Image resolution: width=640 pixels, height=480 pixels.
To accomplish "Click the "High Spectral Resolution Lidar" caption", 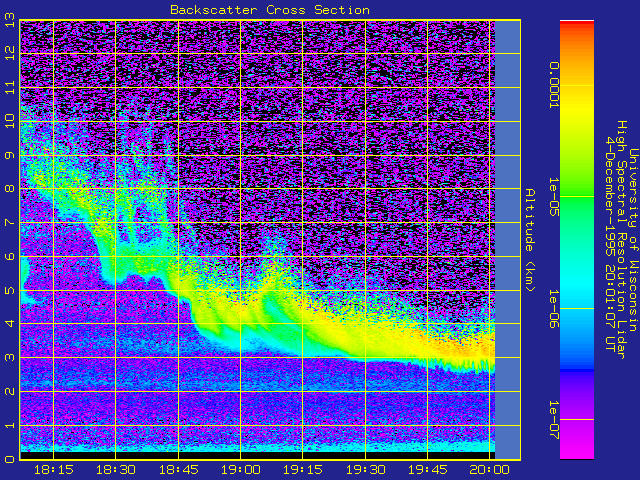I will click(x=621, y=240).
